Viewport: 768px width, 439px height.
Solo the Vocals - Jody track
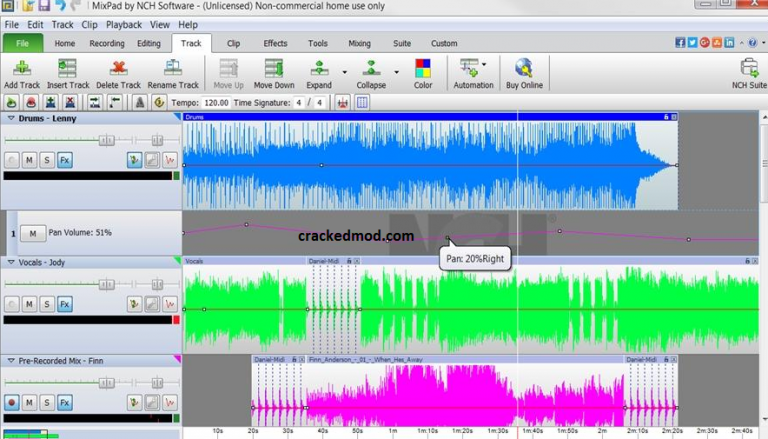(x=47, y=304)
